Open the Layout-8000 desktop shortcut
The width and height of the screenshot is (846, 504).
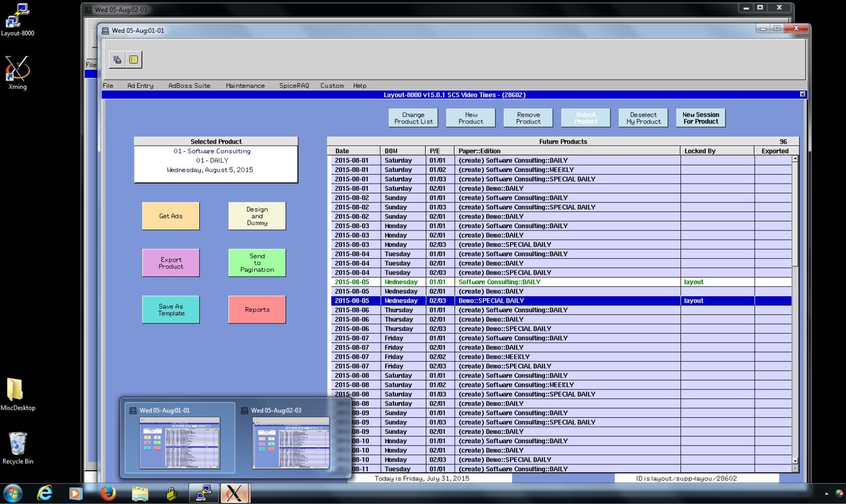[17, 20]
